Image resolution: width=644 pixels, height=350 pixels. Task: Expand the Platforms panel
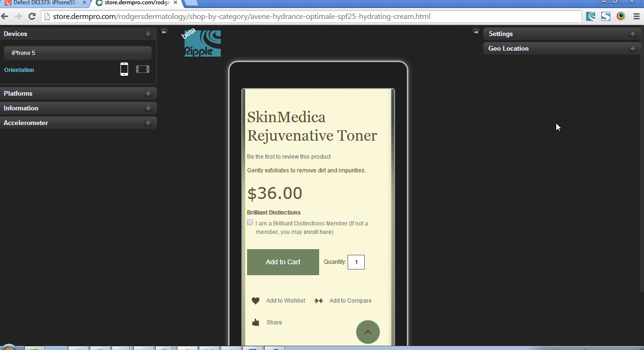point(78,93)
